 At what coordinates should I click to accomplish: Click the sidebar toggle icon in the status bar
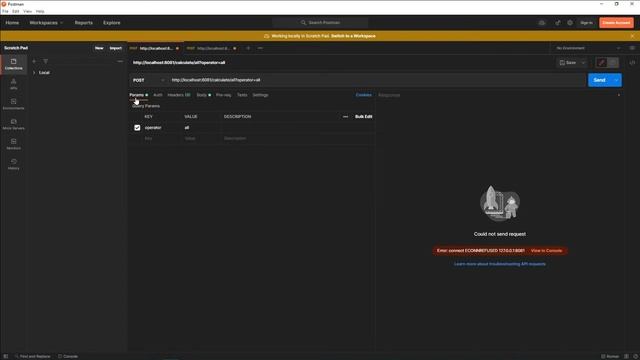point(6,356)
